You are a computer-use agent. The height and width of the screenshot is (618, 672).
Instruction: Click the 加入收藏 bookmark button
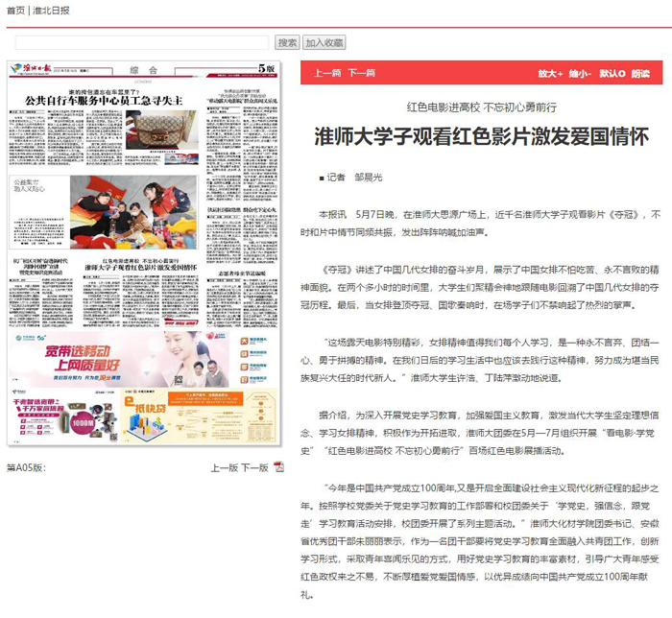pos(324,43)
